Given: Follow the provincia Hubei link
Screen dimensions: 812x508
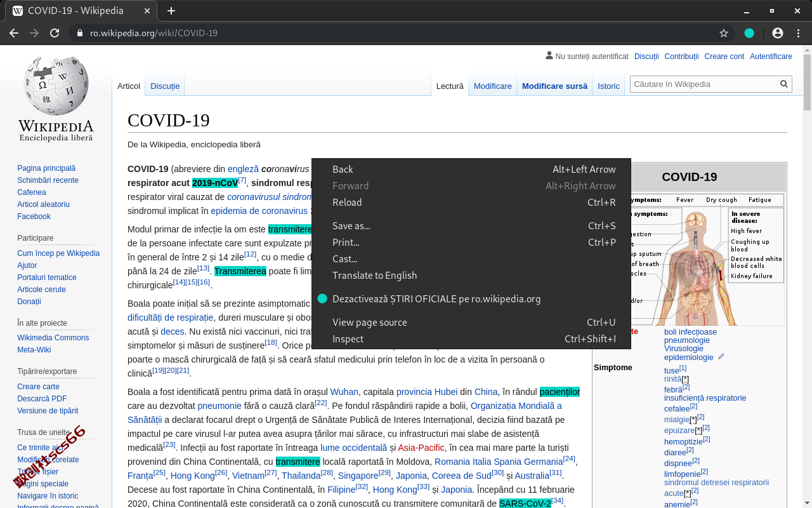Looking at the screenshot, I should [427, 392].
